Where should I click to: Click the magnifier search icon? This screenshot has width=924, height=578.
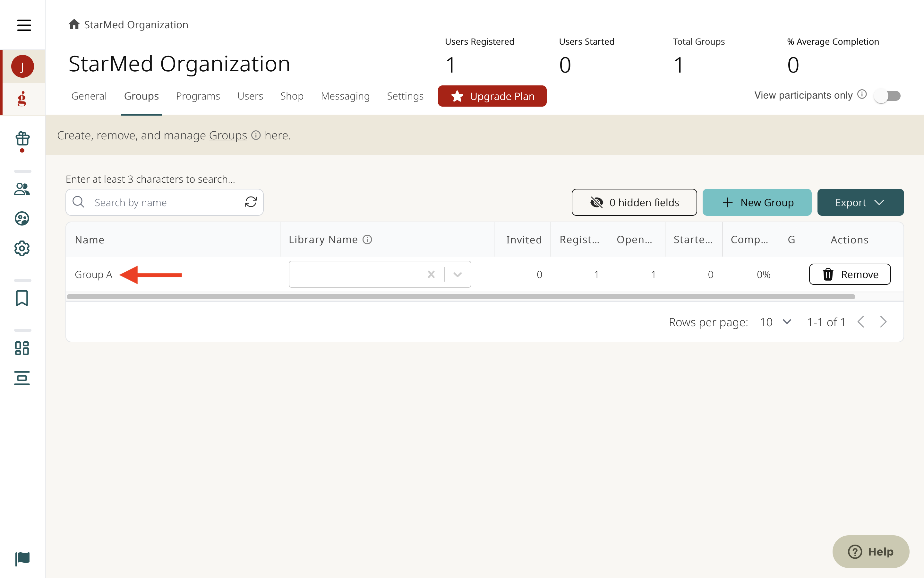(x=78, y=202)
